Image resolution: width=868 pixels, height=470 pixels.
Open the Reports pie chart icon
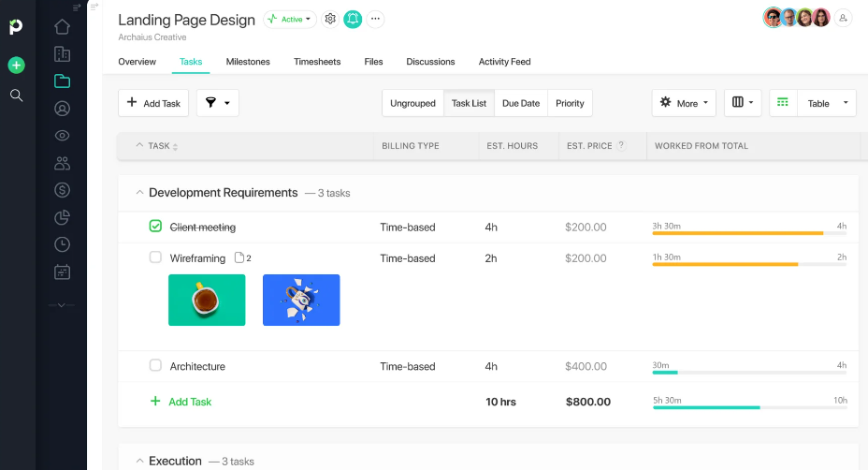pos(63,217)
